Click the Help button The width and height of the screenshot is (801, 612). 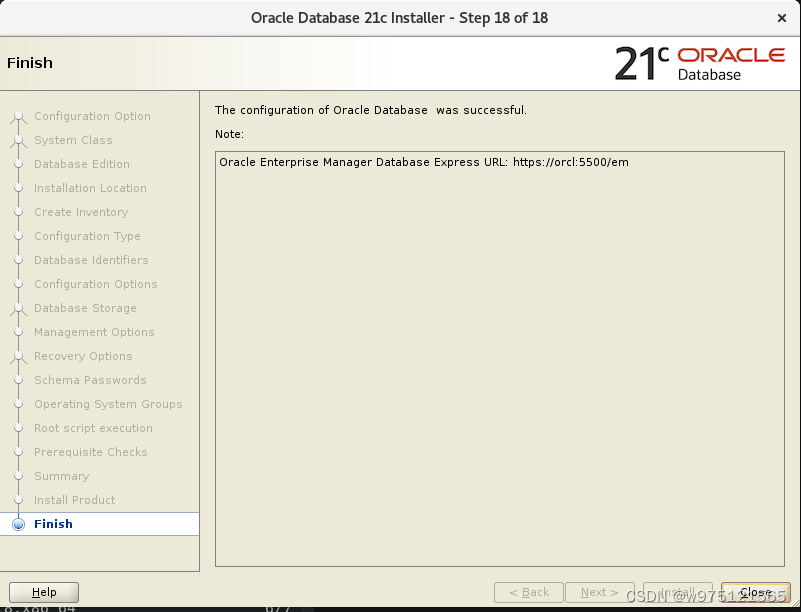point(43,591)
